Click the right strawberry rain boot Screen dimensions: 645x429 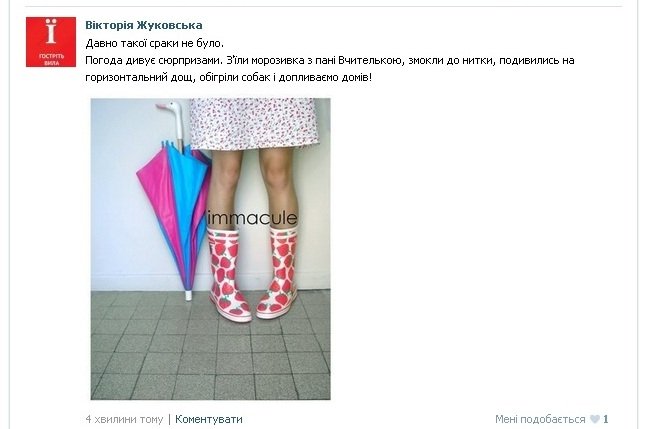pos(278,274)
